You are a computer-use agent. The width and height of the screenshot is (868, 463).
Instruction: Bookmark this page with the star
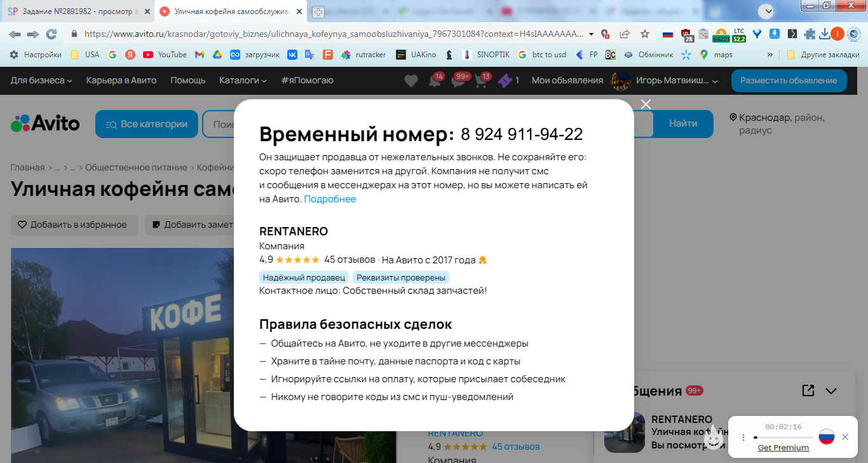point(645,34)
